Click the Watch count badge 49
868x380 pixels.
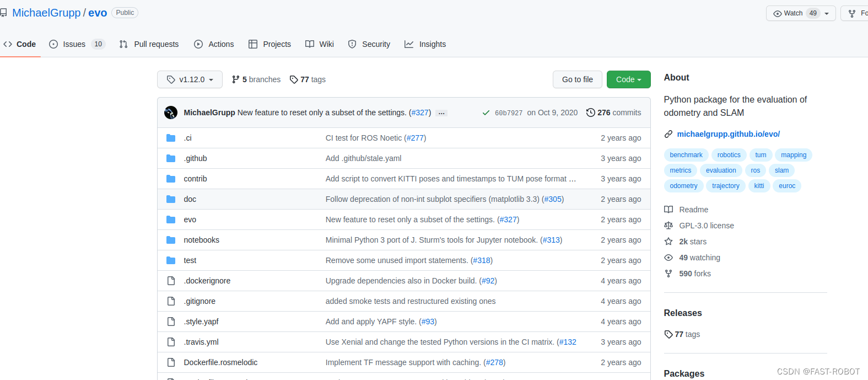pos(813,13)
